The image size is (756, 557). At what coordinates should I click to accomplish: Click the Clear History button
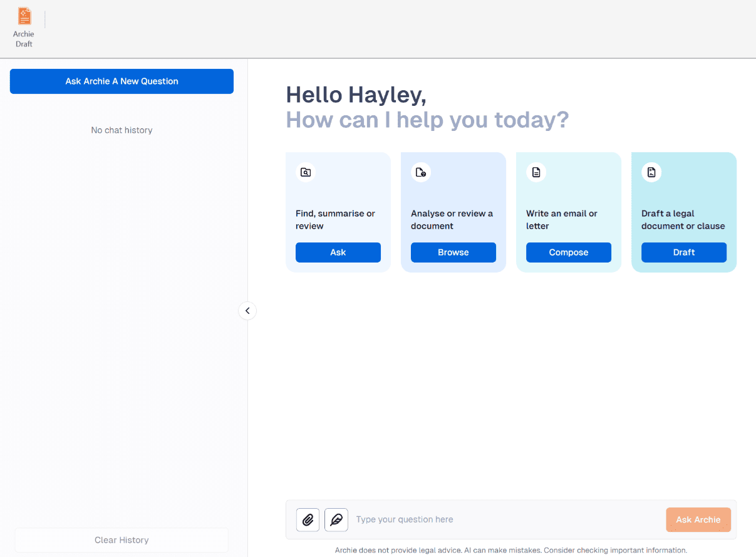tap(122, 540)
